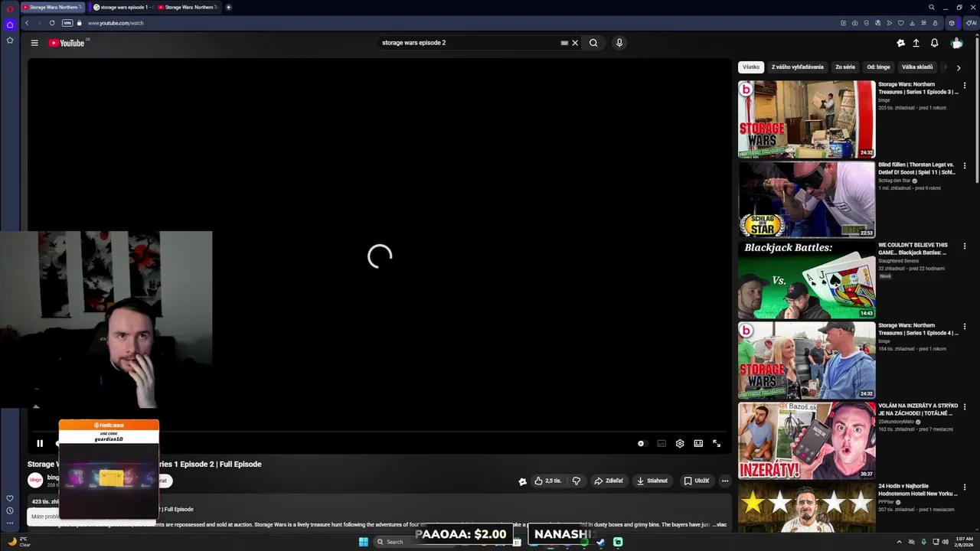Viewport: 980px width, 551px height.
Task: Reload the page with refresh icon
Action: (52, 23)
